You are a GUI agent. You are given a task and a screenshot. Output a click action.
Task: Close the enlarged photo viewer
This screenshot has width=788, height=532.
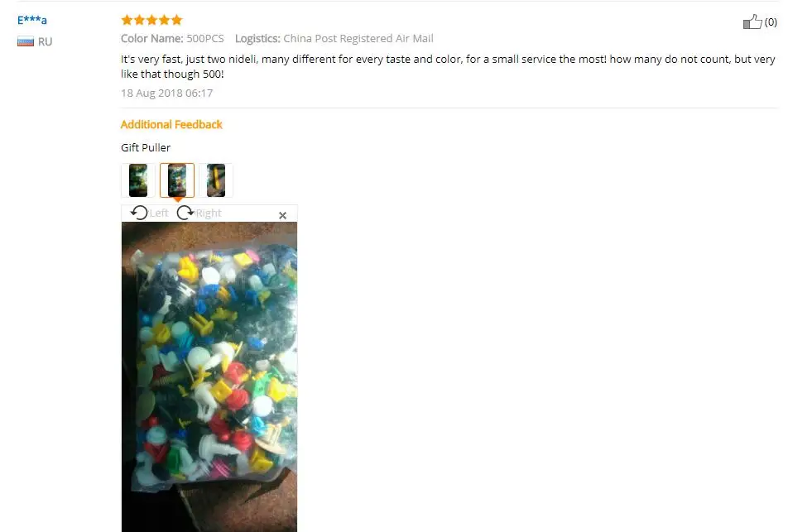coord(282,215)
